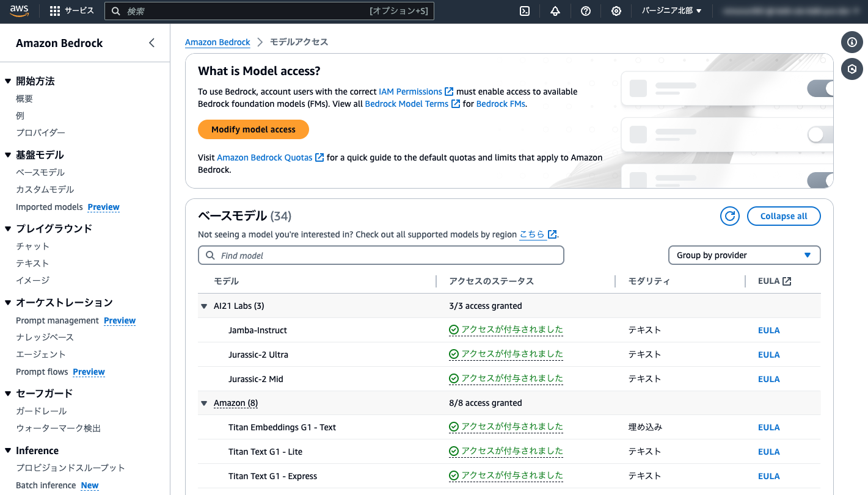Click the Collapse all button
The image size is (868, 495).
(784, 216)
